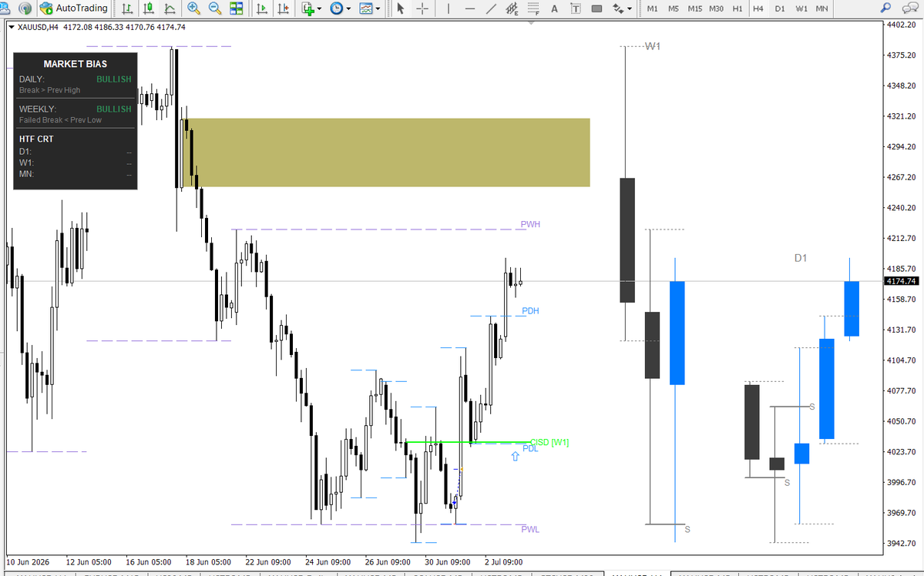
Task: Switch timeframe to H1
Action: [738, 8]
